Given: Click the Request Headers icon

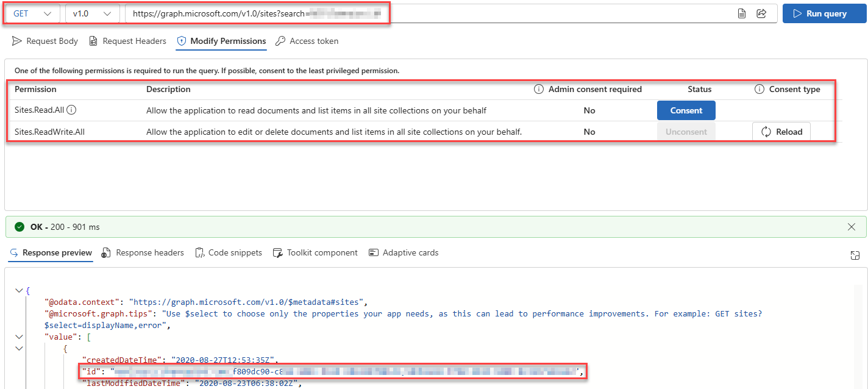Looking at the screenshot, I should click(93, 41).
